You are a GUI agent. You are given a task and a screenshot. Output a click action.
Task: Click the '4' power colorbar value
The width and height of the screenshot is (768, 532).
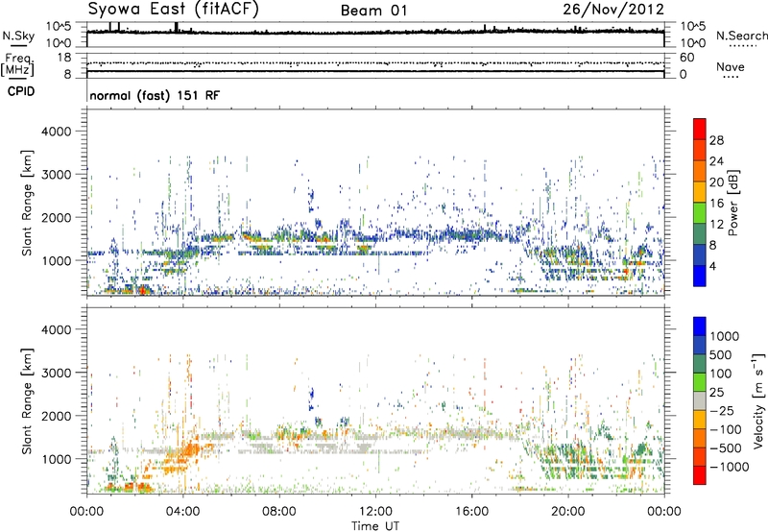(x=713, y=267)
